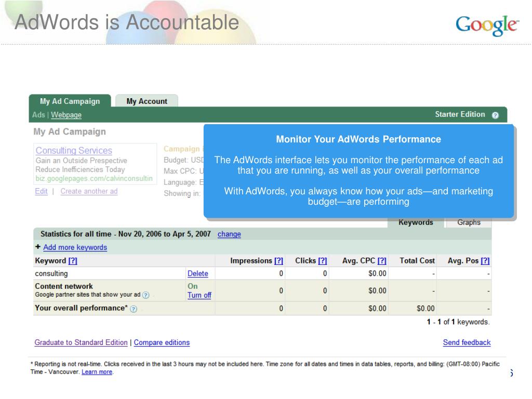This screenshot has height=399, width=532.
Task: Click the Keyword column header text
Action: (x=50, y=261)
